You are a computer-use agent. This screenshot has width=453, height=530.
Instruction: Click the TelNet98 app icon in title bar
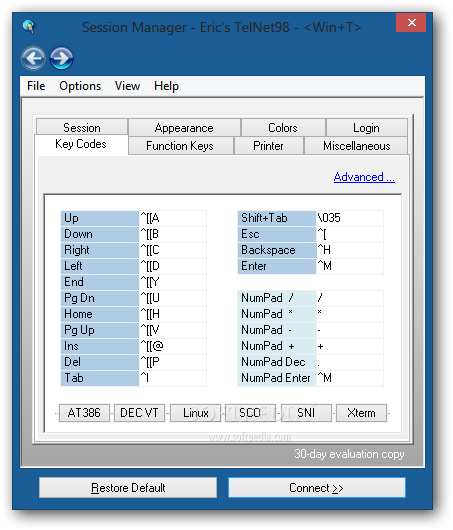pyautogui.click(x=28, y=27)
